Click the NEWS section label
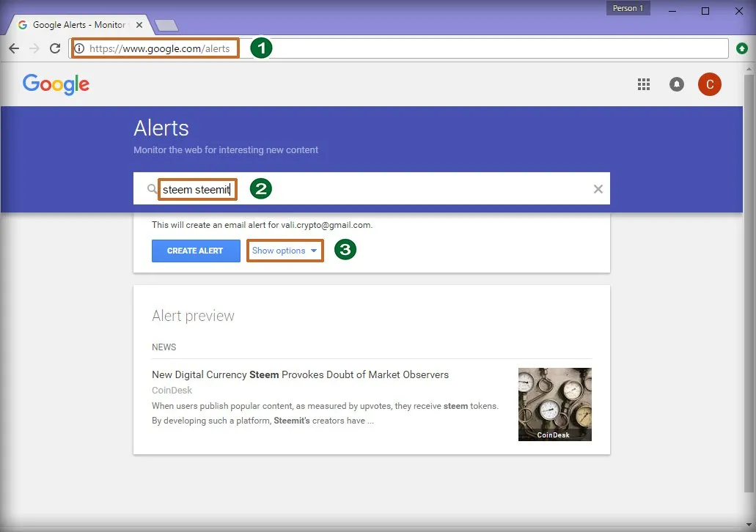756x532 pixels. pyautogui.click(x=164, y=347)
